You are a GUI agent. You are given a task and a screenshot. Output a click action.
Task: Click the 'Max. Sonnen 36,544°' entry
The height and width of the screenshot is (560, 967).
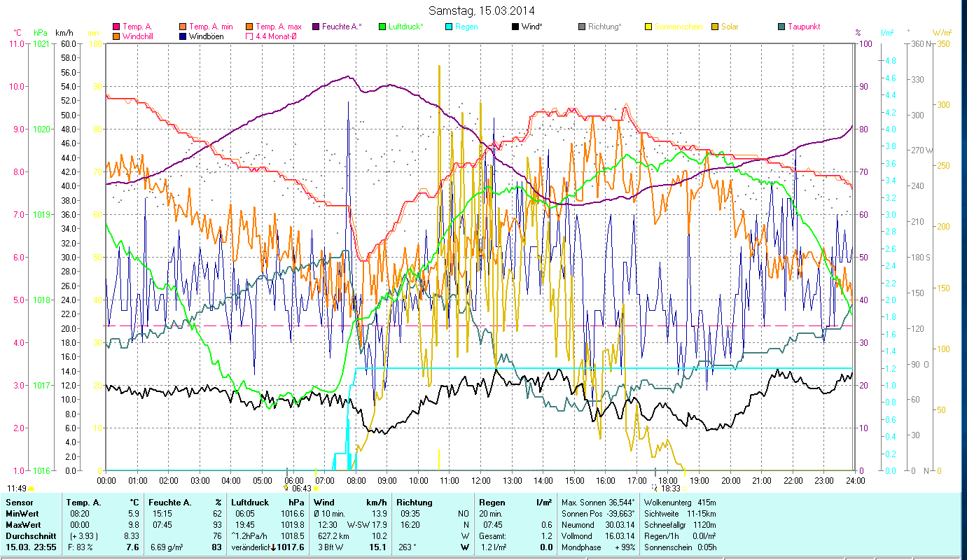point(599,503)
